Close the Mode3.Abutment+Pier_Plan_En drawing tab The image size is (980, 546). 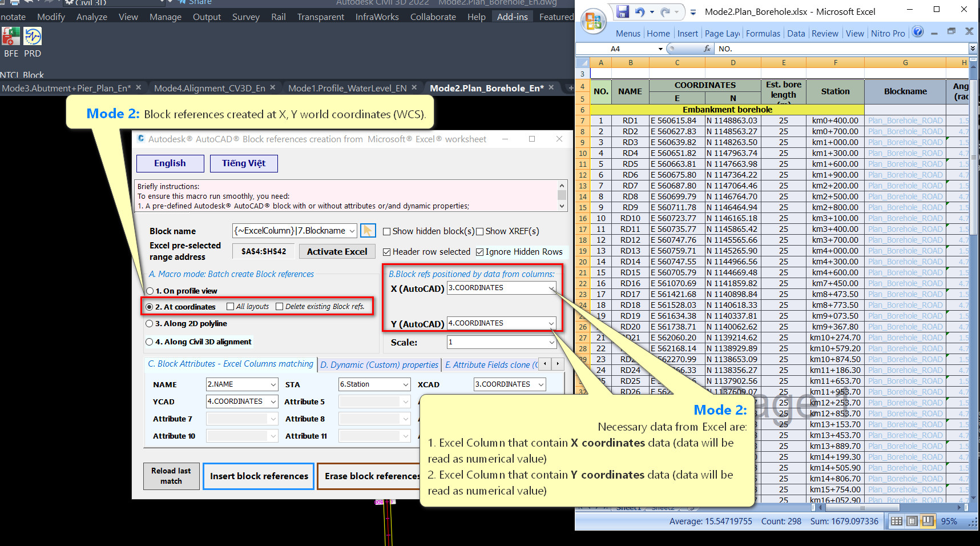click(138, 87)
